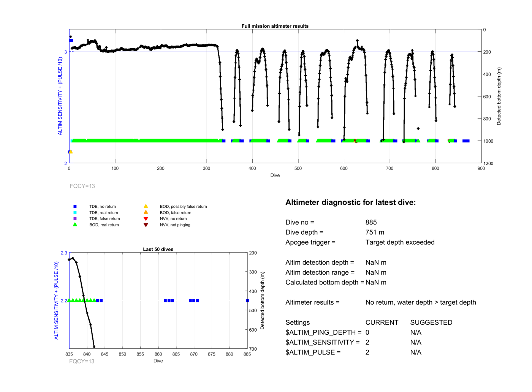Click the 2.3 tick on the Last 50 dives left axis
This screenshot has width=532, height=392.
click(64, 253)
